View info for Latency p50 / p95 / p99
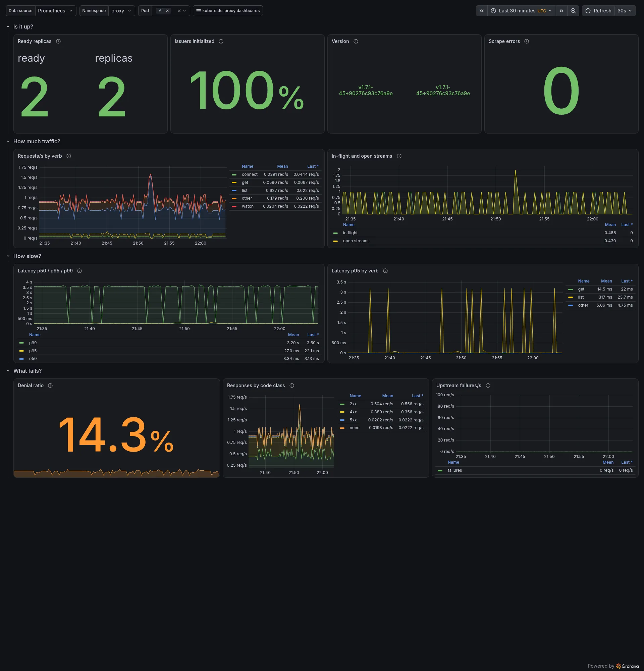Image resolution: width=644 pixels, height=671 pixels. point(79,271)
